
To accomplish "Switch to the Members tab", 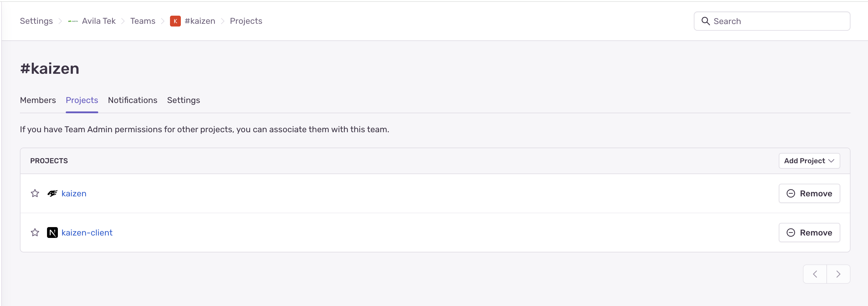I will [x=38, y=100].
